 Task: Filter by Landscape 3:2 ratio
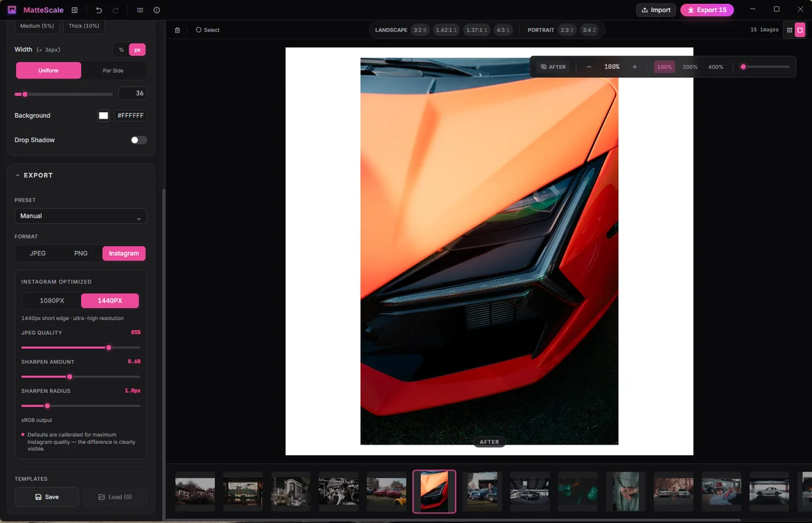(x=420, y=30)
